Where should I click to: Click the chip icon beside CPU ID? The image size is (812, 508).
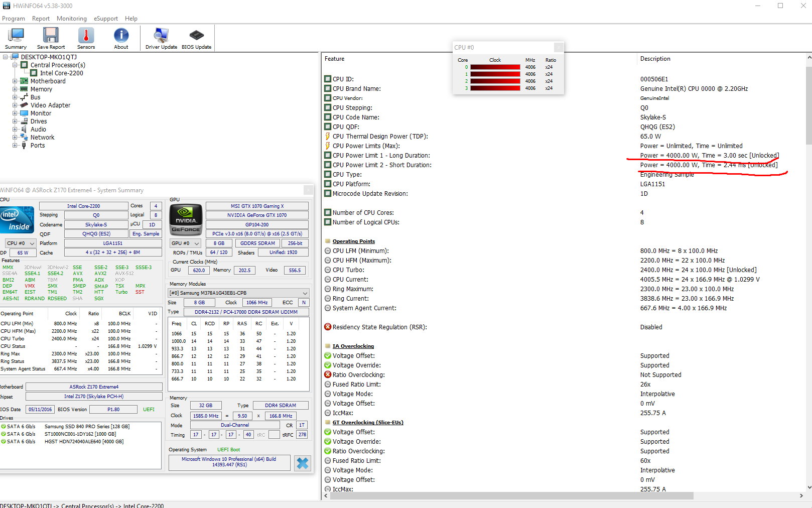coord(328,79)
